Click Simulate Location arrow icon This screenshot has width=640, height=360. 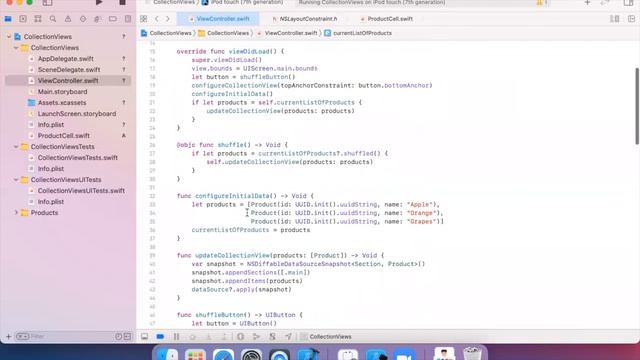tap(288, 337)
